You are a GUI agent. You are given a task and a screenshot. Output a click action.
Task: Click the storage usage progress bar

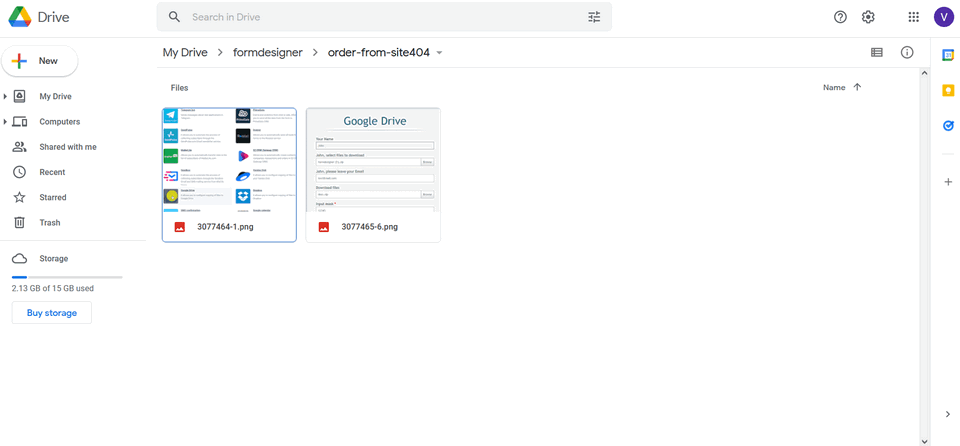coord(67,278)
